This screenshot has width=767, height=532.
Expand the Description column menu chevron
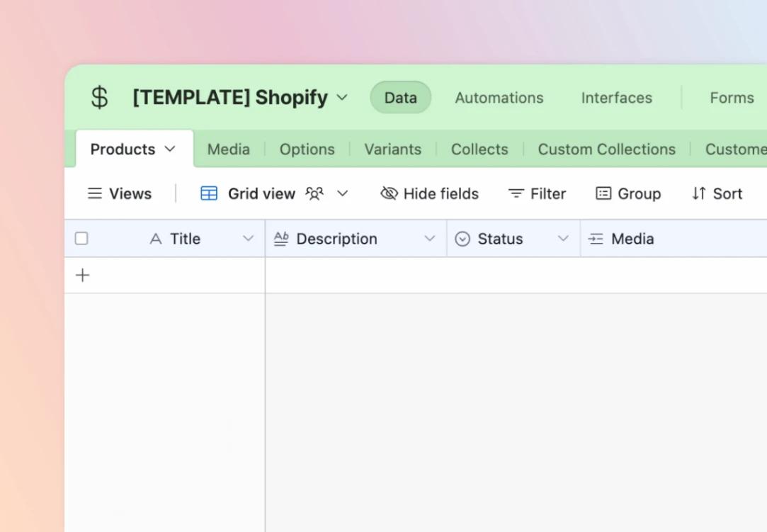[x=429, y=239]
